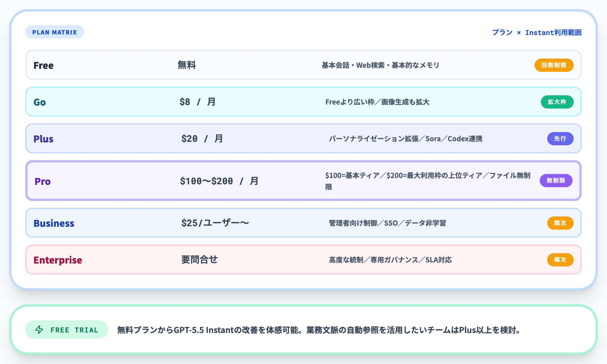Click the FREE TRIAL label text
The height and width of the screenshot is (364, 607).
click(x=74, y=330)
